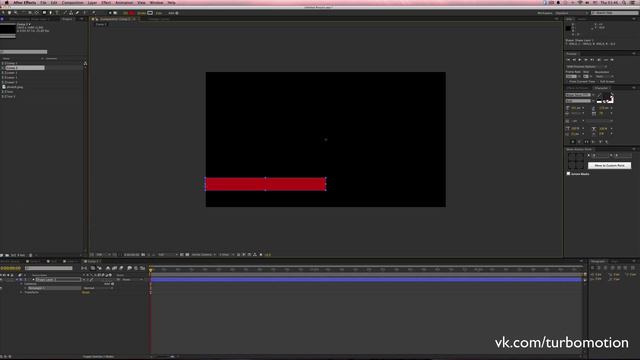640x360 pixels.
Task: Select the Brush tool
Action: [65, 13]
